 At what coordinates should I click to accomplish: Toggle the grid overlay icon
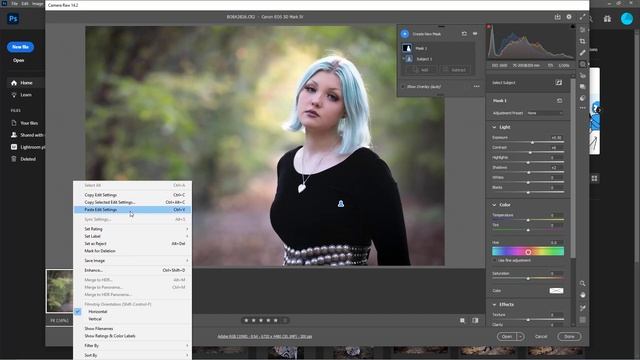(582, 320)
